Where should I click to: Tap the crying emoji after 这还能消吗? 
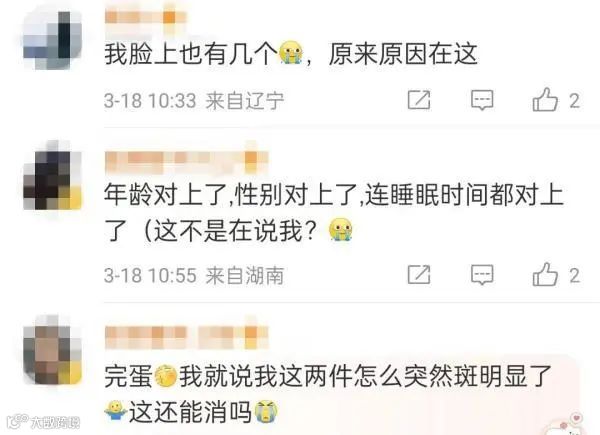pyautogui.click(x=266, y=411)
